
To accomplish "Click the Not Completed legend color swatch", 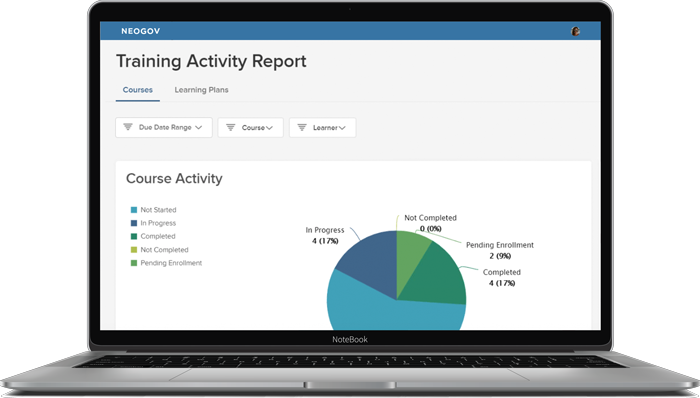I will (133, 250).
